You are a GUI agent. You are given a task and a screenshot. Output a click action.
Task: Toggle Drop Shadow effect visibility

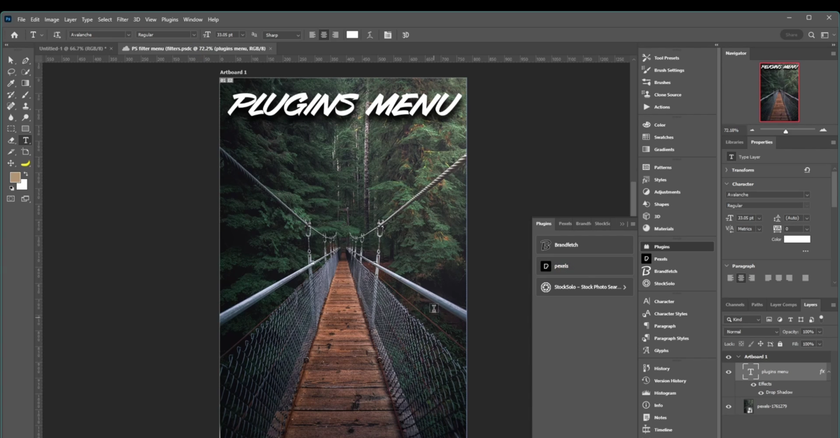tap(760, 392)
